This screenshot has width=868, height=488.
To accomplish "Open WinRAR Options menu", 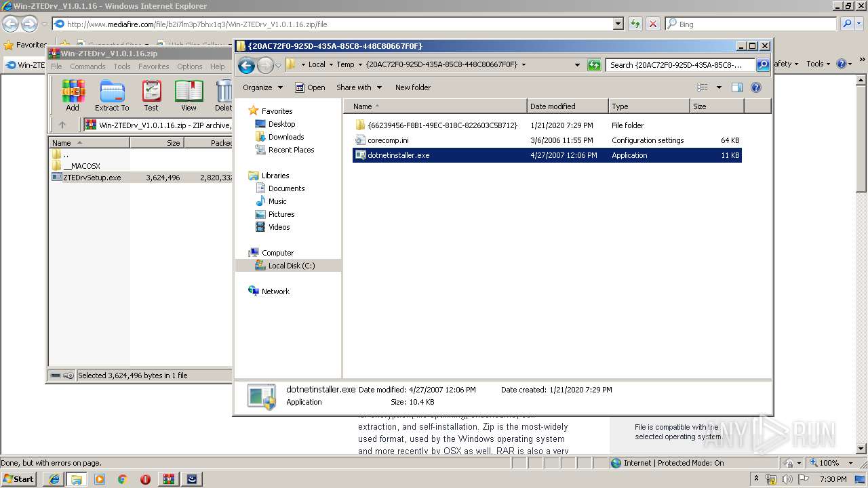I will point(190,66).
